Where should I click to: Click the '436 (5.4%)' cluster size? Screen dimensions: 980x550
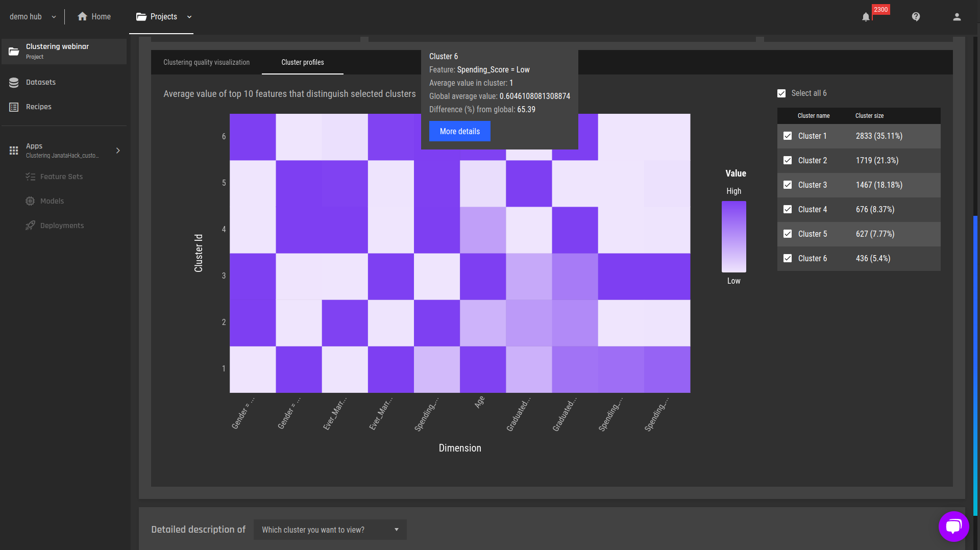pyautogui.click(x=873, y=258)
